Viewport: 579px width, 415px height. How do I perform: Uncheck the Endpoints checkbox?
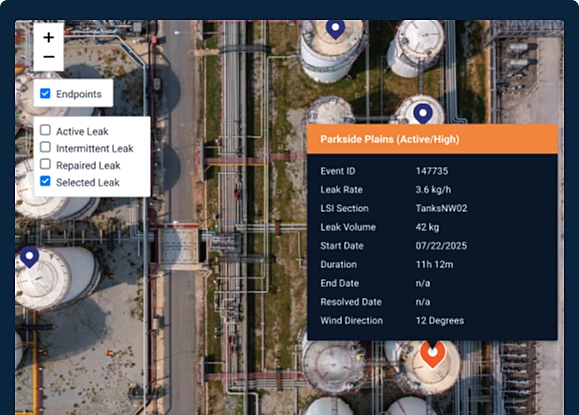click(45, 93)
